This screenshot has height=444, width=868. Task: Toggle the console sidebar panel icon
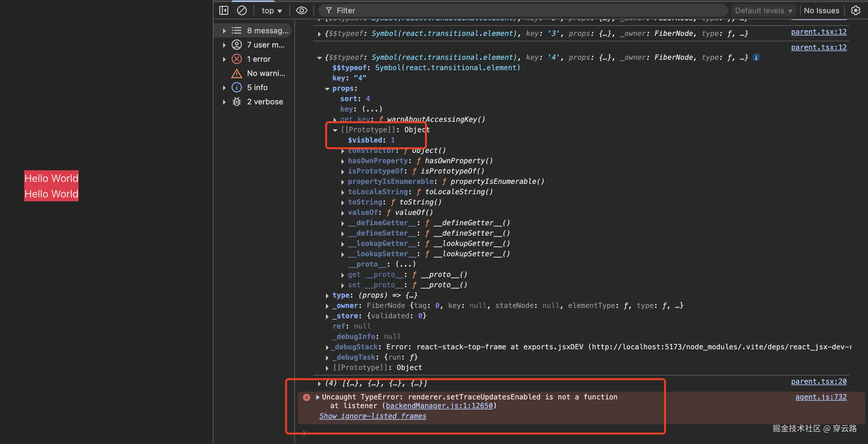click(x=224, y=10)
